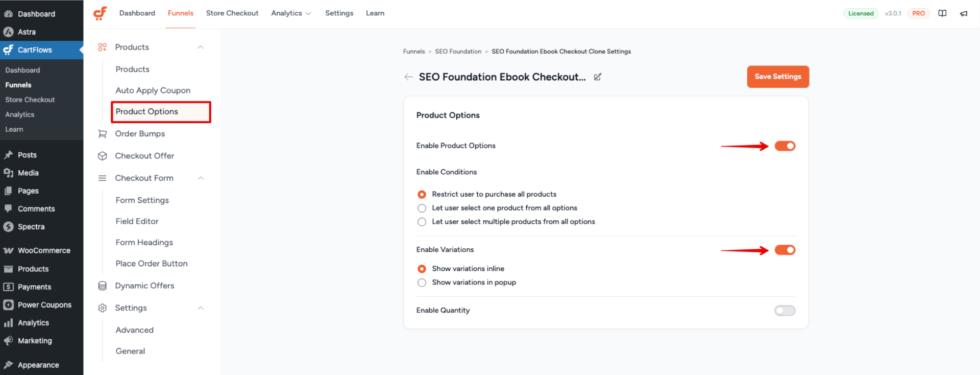The image size is (980, 375).
Task: Click the WordPress Products archive icon
Action: coord(8,269)
